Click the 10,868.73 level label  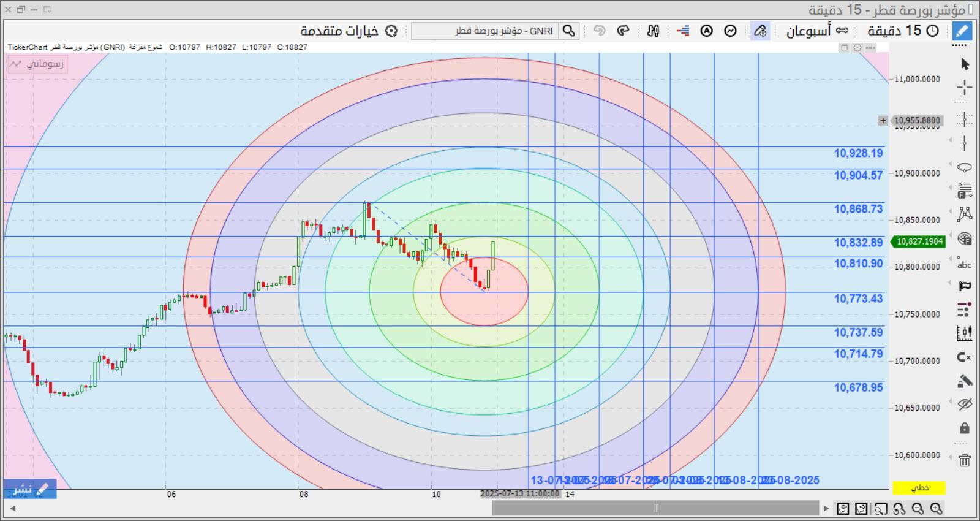tap(858, 209)
